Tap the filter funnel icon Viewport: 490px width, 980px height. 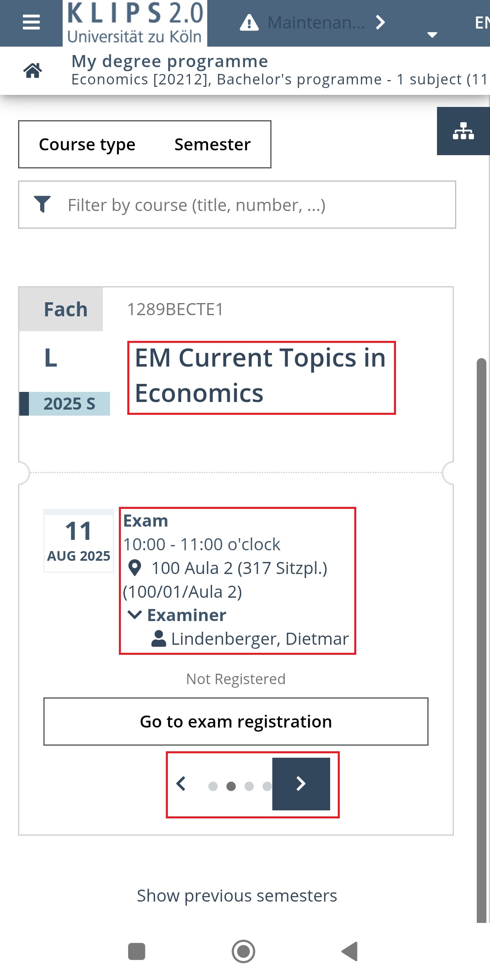(x=42, y=204)
